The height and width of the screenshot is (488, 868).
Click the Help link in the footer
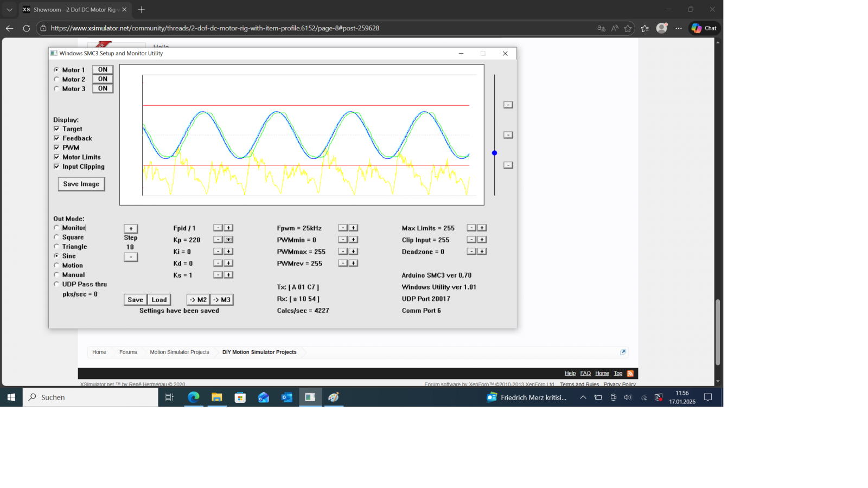pyautogui.click(x=570, y=374)
